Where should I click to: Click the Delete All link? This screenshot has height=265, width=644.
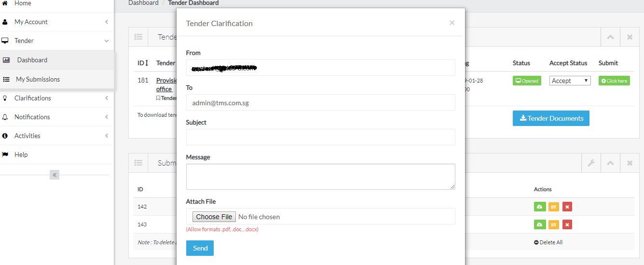(x=548, y=242)
